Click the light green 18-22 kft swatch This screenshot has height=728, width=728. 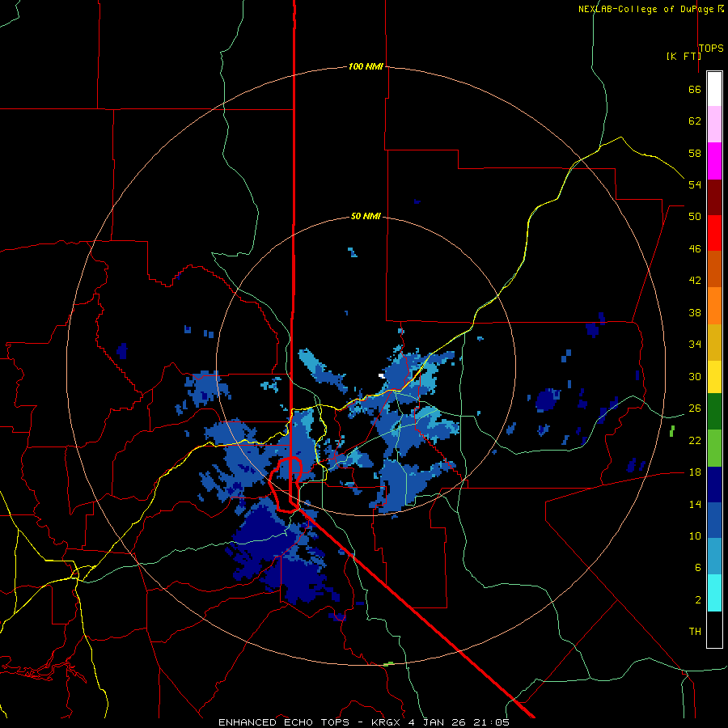click(714, 448)
